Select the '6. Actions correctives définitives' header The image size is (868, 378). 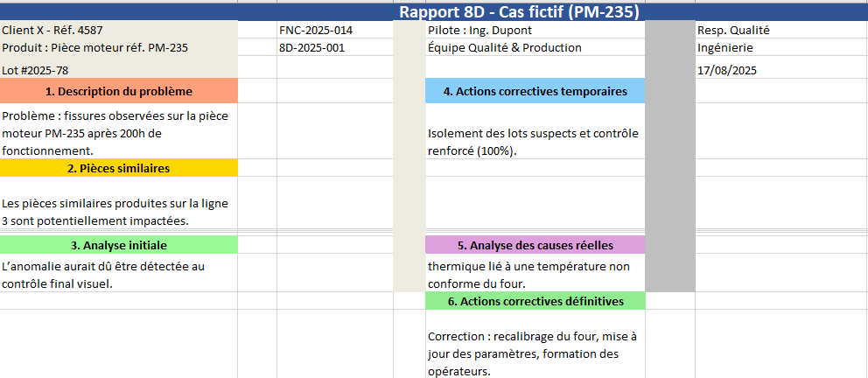tap(535, 301)
